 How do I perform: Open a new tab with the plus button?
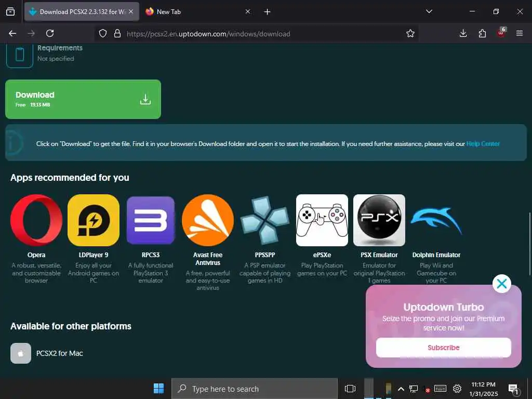point(267,12)
